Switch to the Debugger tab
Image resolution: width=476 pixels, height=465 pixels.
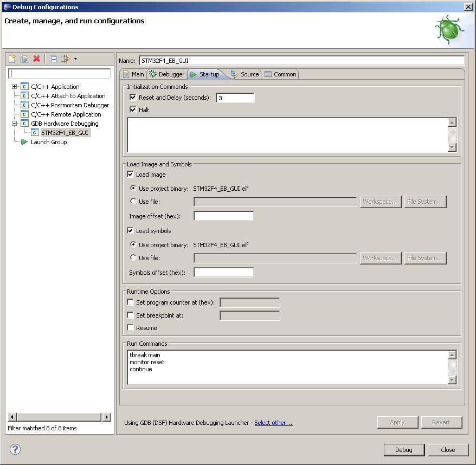pos(167,74)
